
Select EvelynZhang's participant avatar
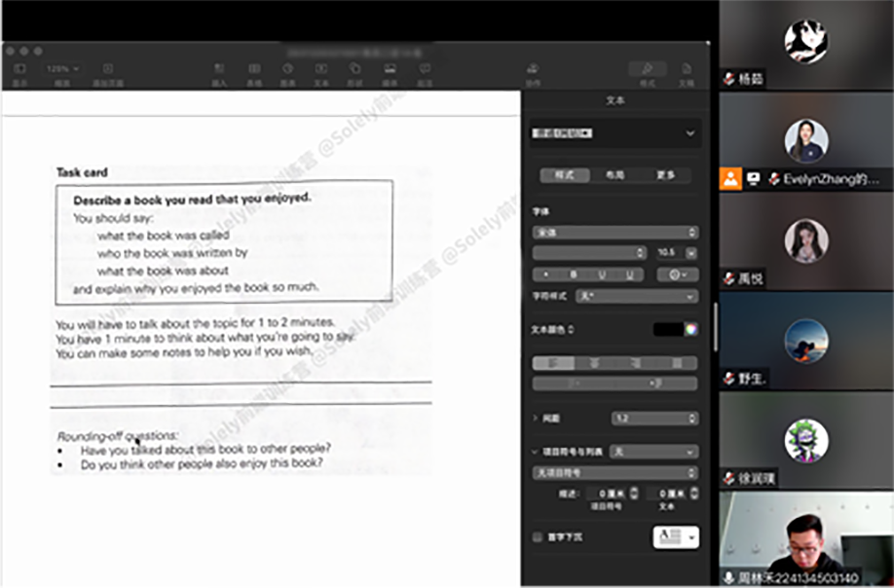806,141
